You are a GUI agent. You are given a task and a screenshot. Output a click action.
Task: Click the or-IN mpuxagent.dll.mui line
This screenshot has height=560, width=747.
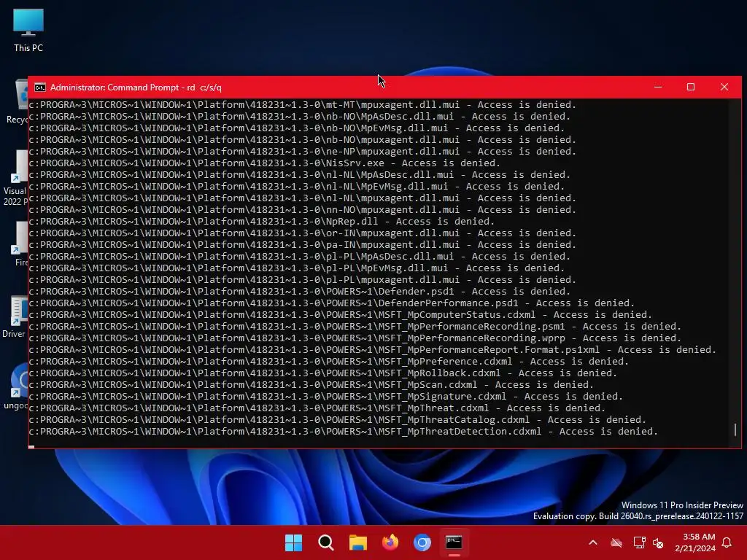[x=303, y=233]
